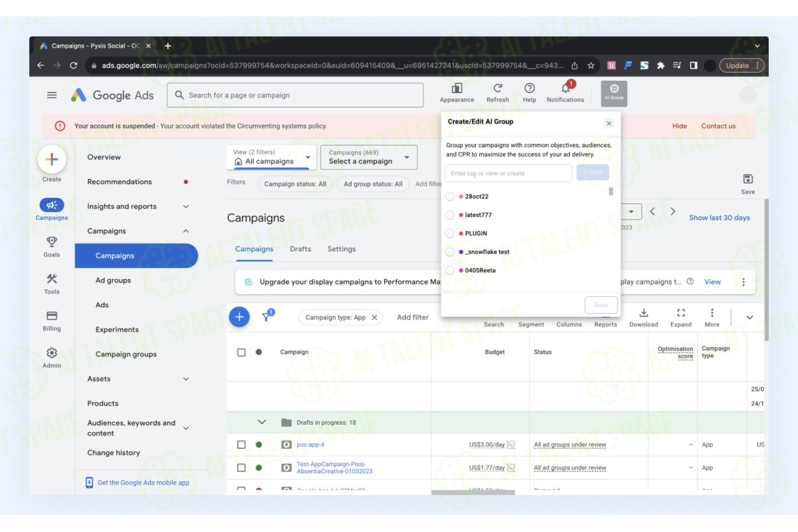Open Experiments in the sidebar
Image resolution: width=798 pixels, height=532 pixels.
pyautogui.click(x=117, y=330)
